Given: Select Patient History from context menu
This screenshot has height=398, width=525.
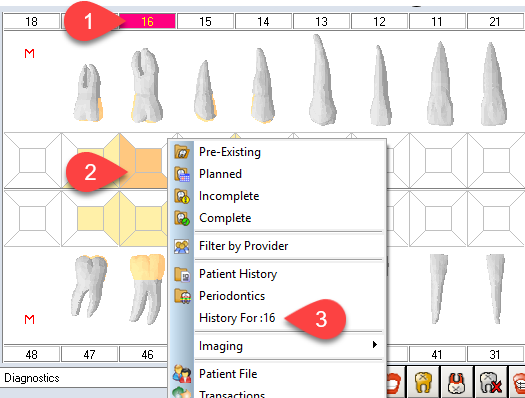Looking at the screenshot, I should tap(238, 274).
